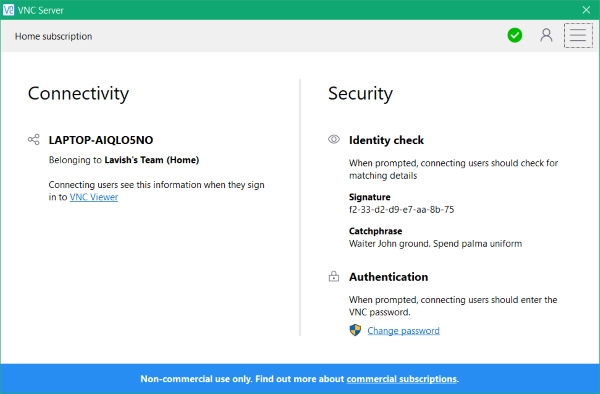Screen dimensions: 600x394
Task: Click the 'Home subscription' label
Action: 54,36
